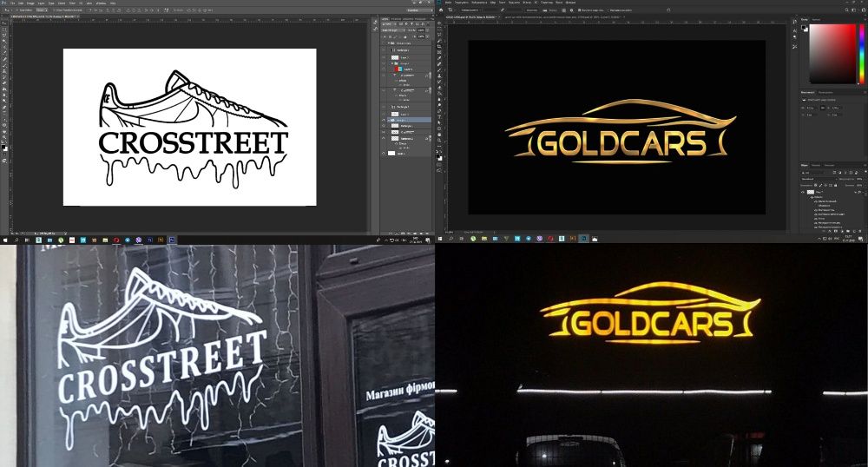This screenshot has height=467, width=868.
Task: Toggle Show Transform Controls checkbox in left window
Action: pyautogui.click(x=54, y=10)
